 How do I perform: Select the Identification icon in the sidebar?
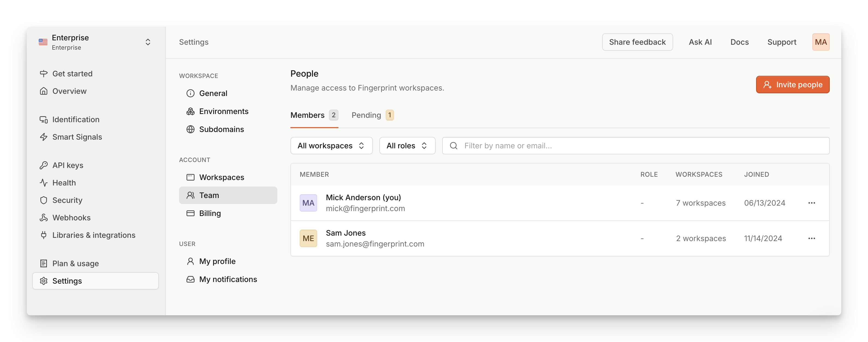pos(44,119)
